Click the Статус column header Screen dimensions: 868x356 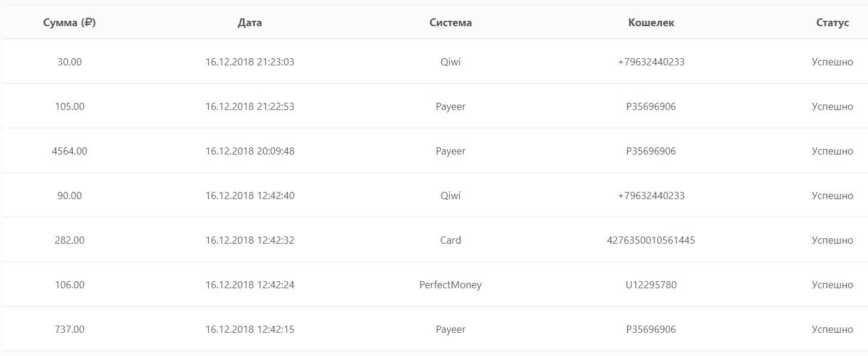point(832,23)
